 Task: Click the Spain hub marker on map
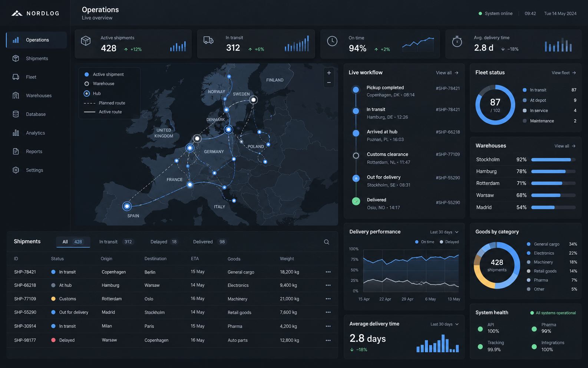click(x=127, y=206)
